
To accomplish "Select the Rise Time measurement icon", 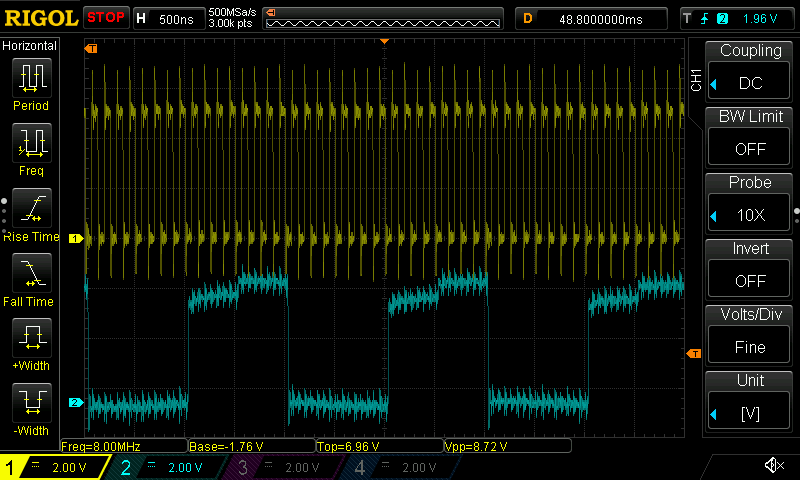I will point(32,208).
